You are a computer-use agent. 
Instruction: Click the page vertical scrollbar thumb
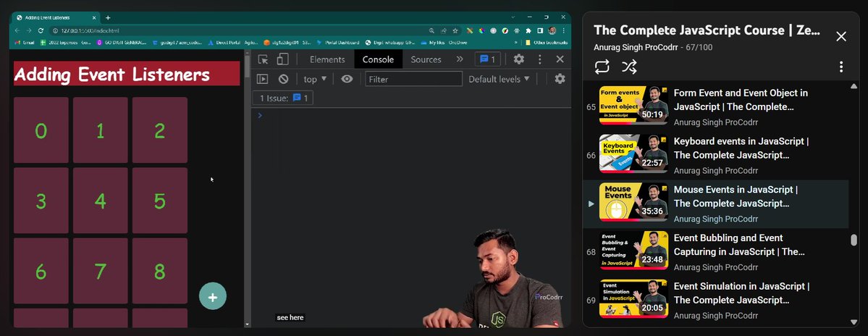pos(247,67)
